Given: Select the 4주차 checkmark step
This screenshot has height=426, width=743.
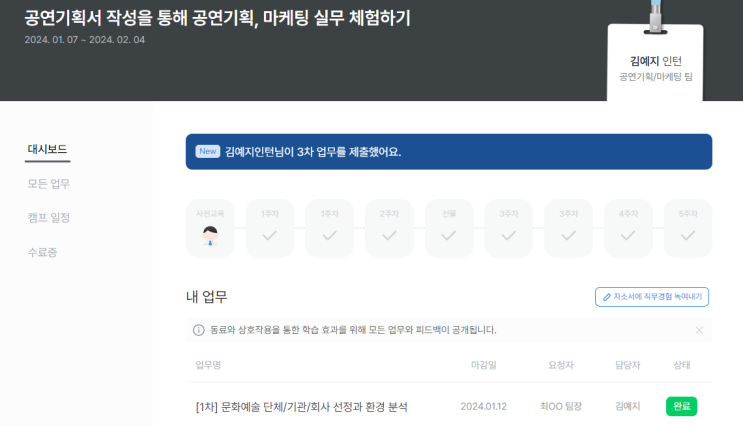Looking at the screenshot, I should tap(628, 228).
